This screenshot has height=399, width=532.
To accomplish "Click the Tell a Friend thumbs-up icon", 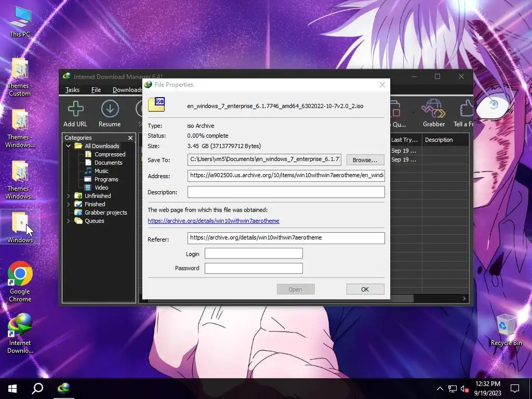I will pyautogui.click(x=466, y=109).
